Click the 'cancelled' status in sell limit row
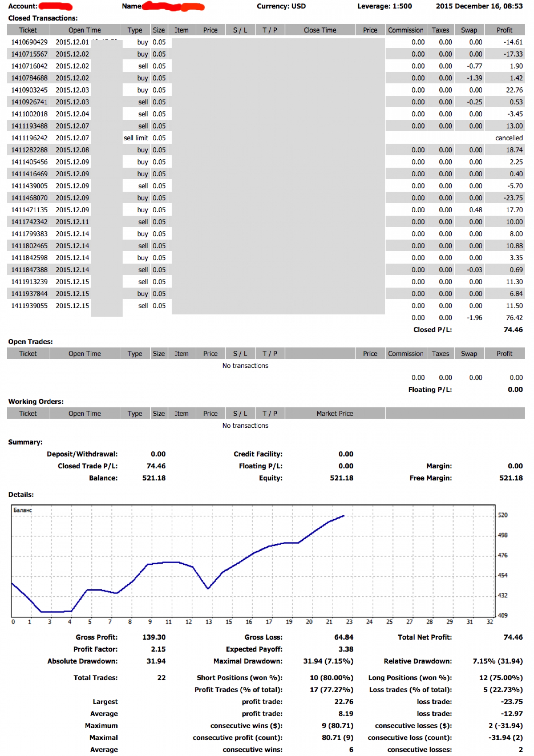The width and height of the screenshot is (534, 756). click(509, 138)
